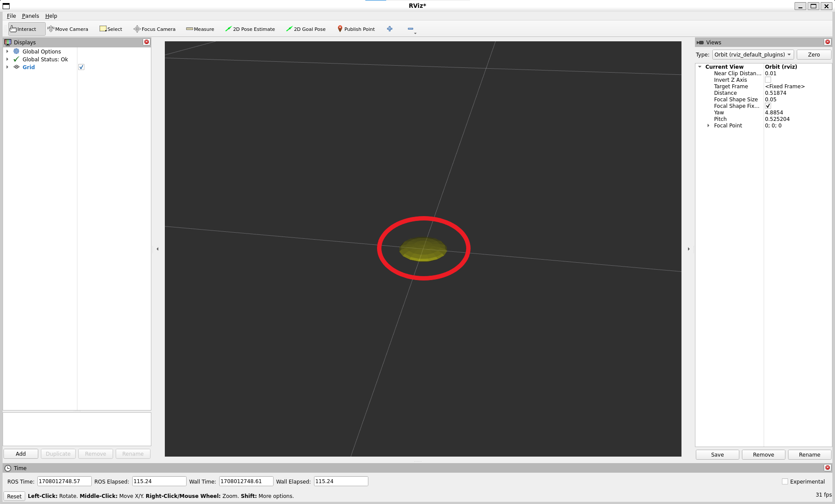This screenshot has width=835, height=504.
Task: Click the ROS Elapsed time field
Action: click(x=159, y=481)
